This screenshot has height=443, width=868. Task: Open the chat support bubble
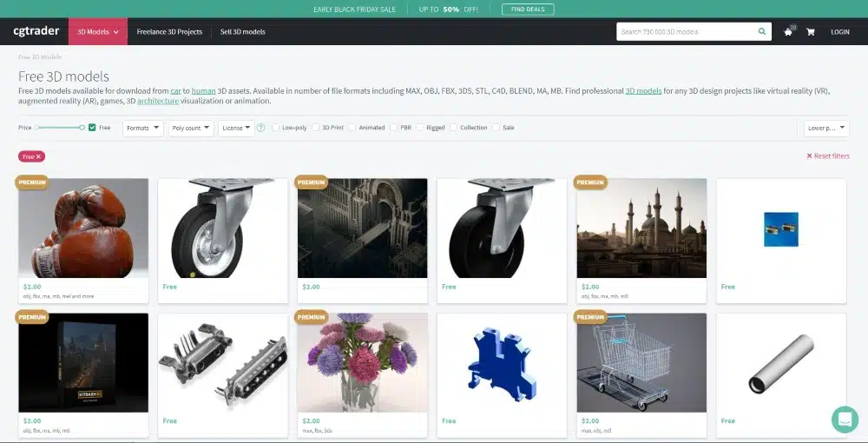844,419
